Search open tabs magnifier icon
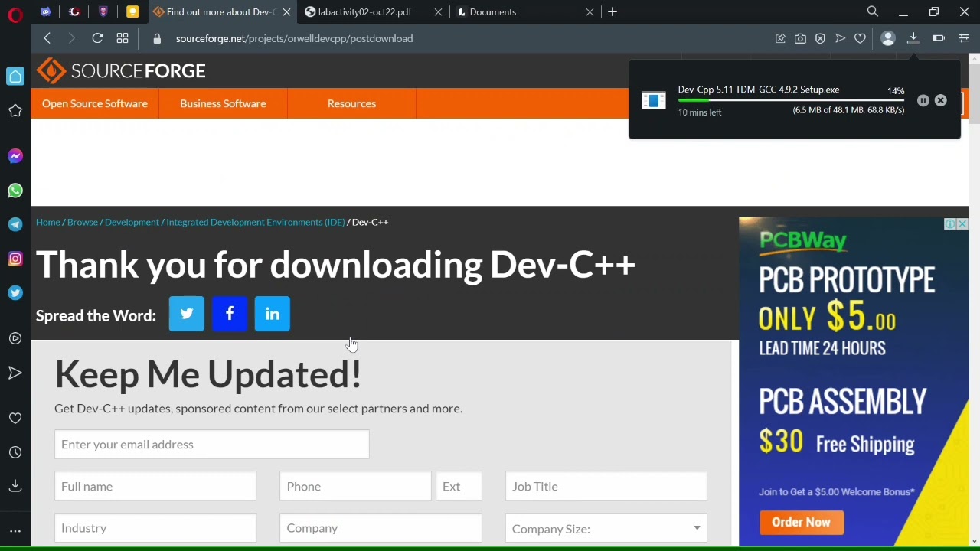The width and height of the screenshot is (980, 551). (873, 11)
